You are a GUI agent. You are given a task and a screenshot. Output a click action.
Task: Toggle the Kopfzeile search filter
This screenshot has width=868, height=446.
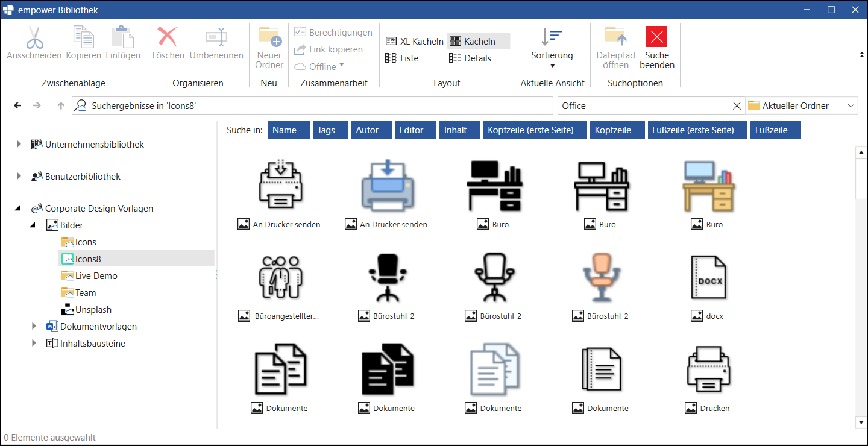[x=618, y=130]
